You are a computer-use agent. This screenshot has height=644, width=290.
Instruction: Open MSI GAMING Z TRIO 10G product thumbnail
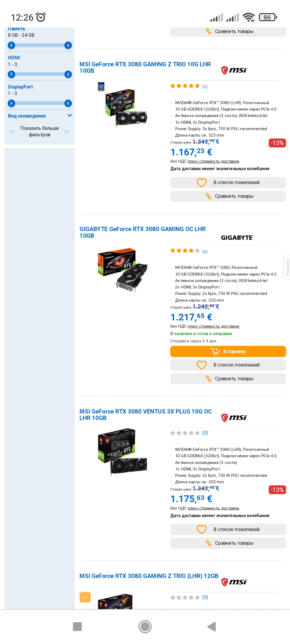tap(123, 105)
